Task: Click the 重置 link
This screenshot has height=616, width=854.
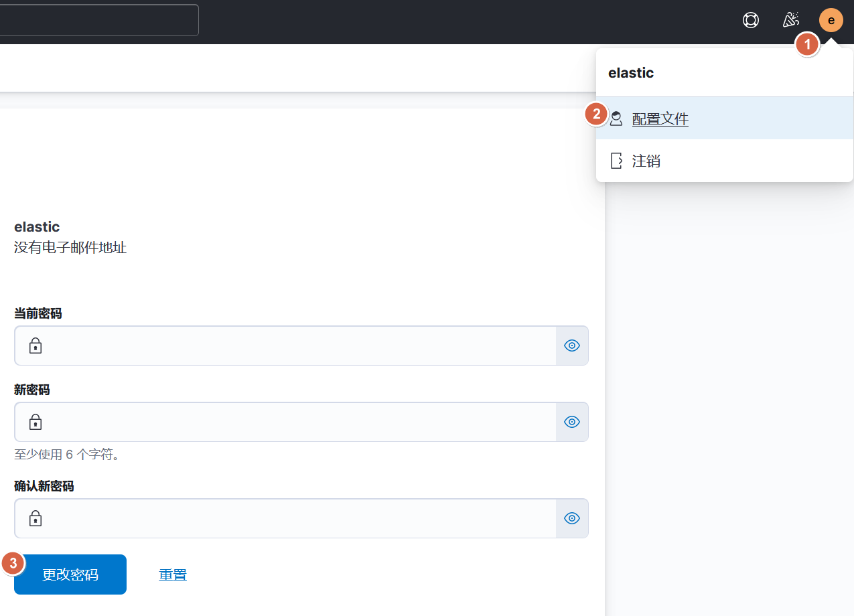Action: coord(173,574)
